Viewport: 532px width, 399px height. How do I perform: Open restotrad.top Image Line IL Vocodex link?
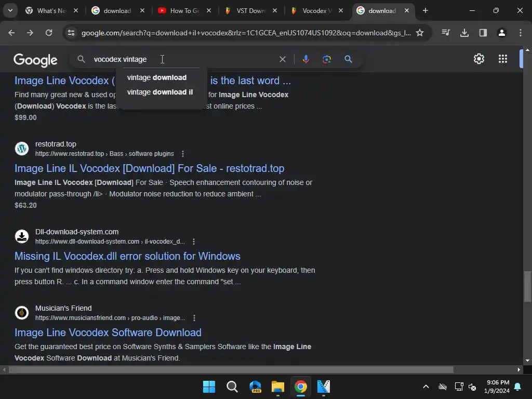tap(149, 168)
